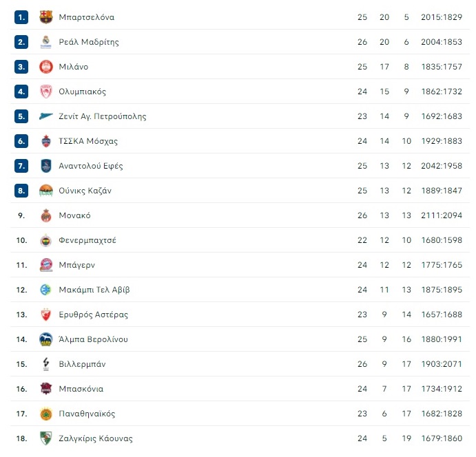Click the Zalgiris Kaunas green logo
Image resolution: width=476 pixels, height=457 pixels.
[x=46, y=438]
